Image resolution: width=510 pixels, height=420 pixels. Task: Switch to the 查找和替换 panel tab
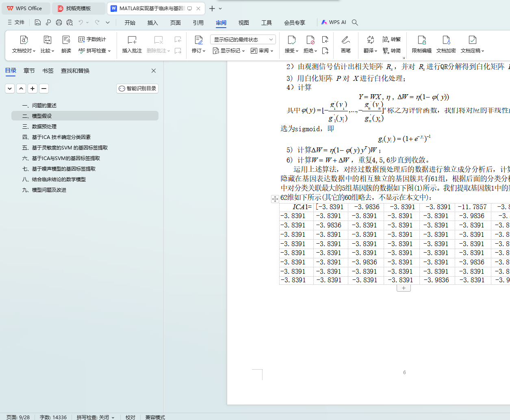(x=75, y=71)
